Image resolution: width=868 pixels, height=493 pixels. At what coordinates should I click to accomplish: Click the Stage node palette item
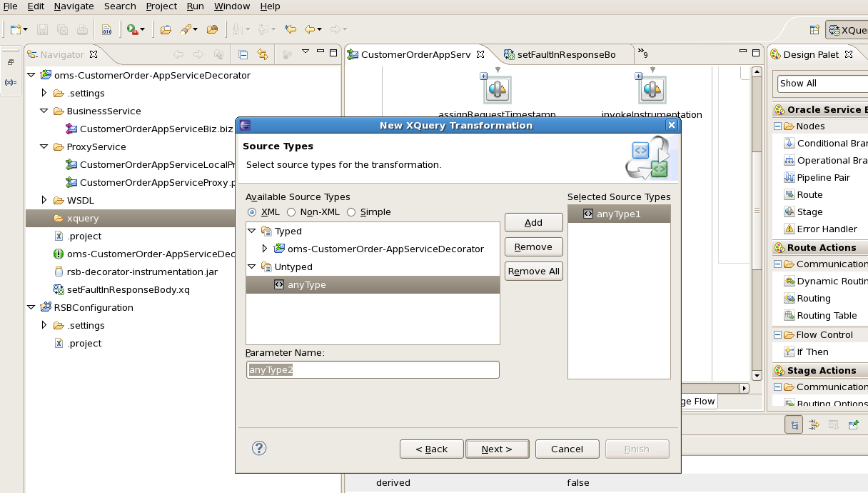[x=804, y=211]
